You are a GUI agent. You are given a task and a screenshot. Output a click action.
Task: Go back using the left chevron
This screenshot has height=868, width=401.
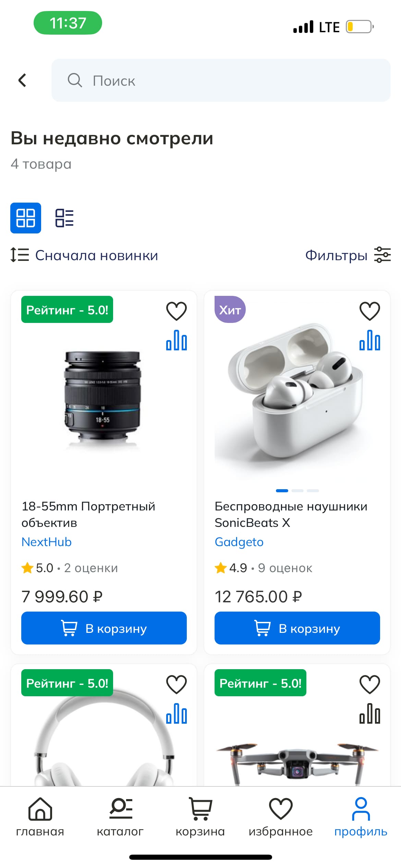tap(23, 81)
